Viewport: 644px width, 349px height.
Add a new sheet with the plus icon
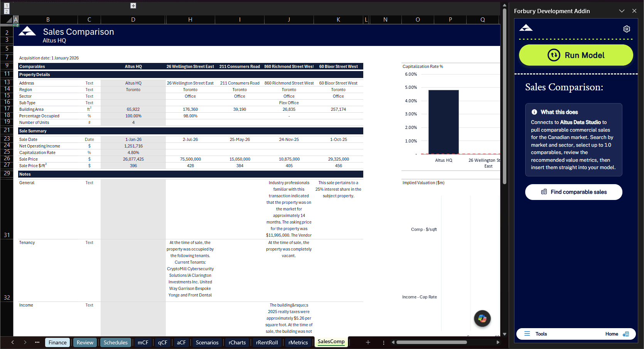pos(368,342)
